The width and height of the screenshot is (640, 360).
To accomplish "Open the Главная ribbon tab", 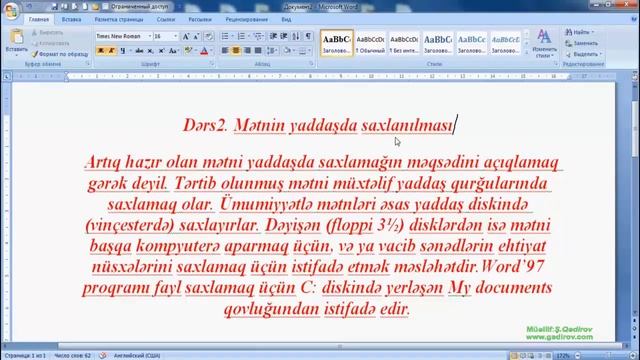I will click(39, 19).
